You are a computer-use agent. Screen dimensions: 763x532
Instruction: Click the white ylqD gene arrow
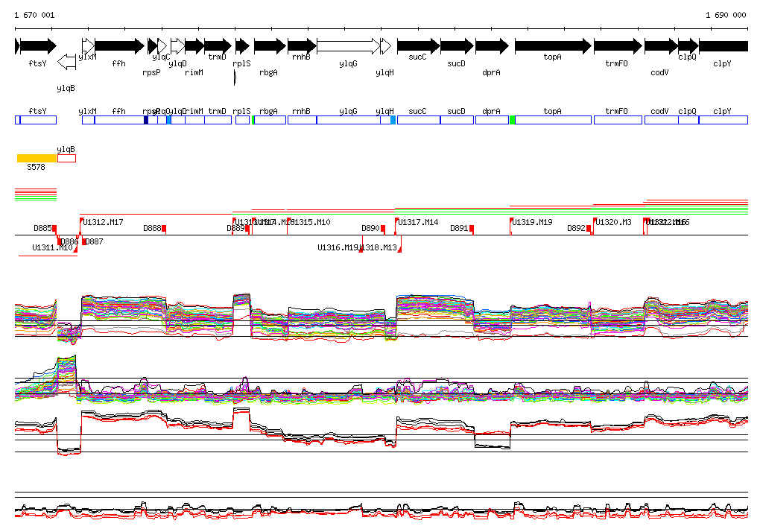point(177,46)
